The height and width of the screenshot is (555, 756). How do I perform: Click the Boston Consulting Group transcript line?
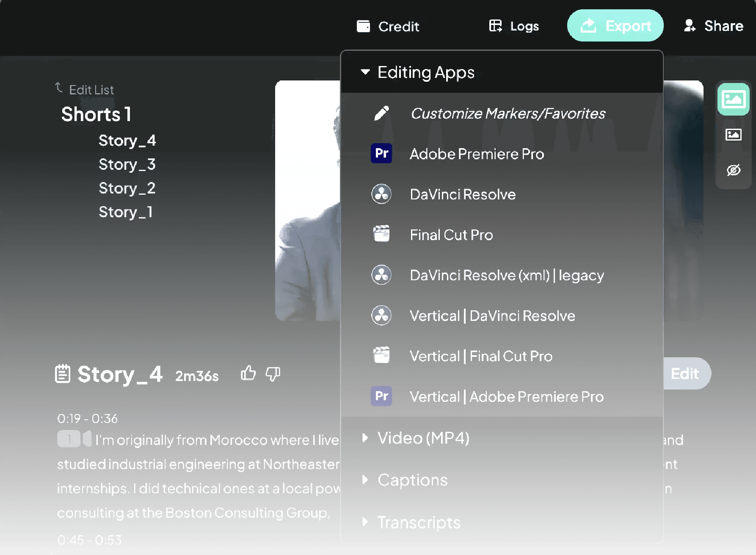point(193,513)
